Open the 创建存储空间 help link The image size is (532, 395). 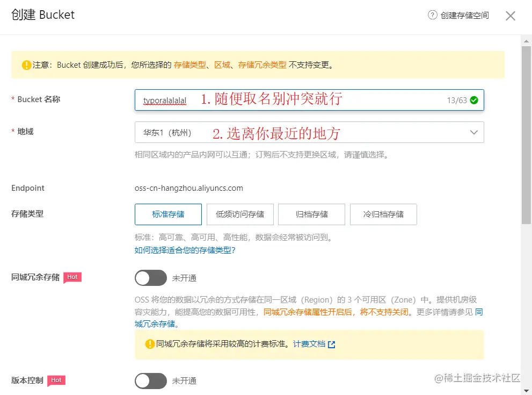464,15
